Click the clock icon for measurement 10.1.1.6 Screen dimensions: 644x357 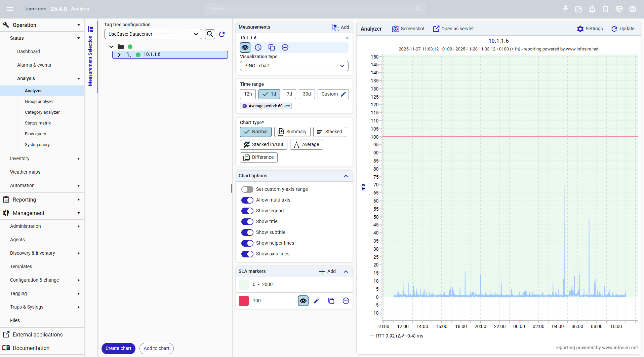(258, 47)
